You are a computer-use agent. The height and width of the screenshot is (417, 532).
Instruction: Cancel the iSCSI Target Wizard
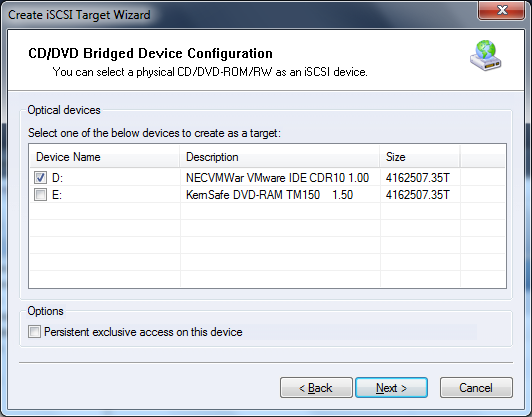[x=476, y=387]
